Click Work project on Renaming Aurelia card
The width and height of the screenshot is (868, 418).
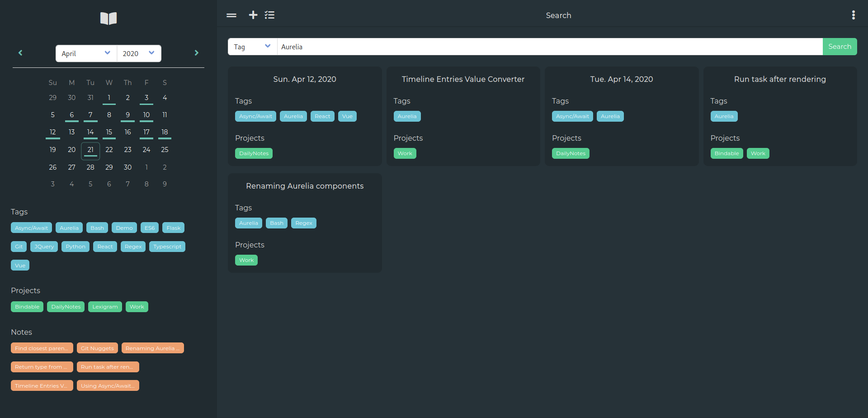coord(246,260)
